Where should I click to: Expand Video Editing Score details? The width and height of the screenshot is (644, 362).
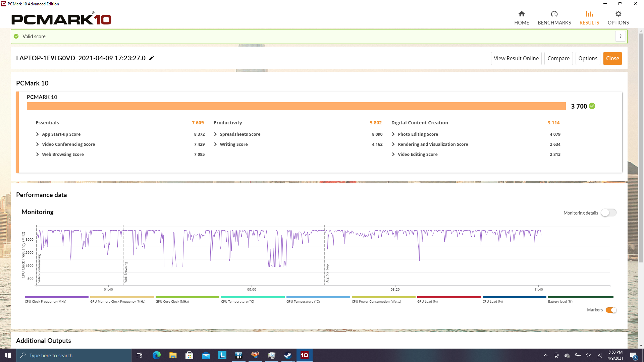(x=393, y=154)
